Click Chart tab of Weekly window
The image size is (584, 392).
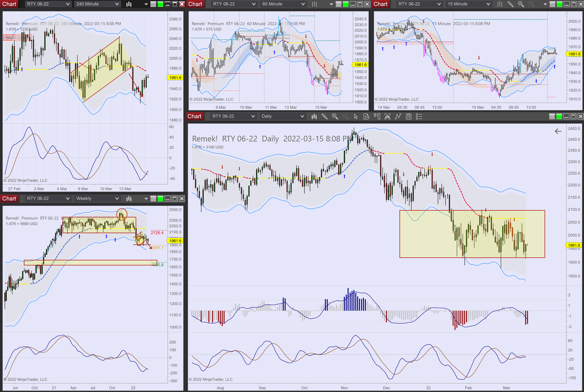pyautogui.click(x=9, y=199)
